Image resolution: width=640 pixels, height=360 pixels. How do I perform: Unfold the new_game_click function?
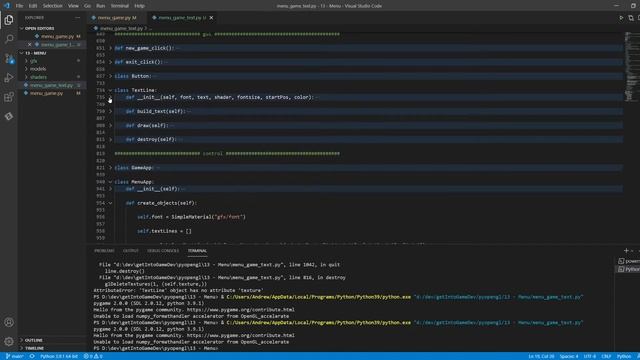coord(110,48)
